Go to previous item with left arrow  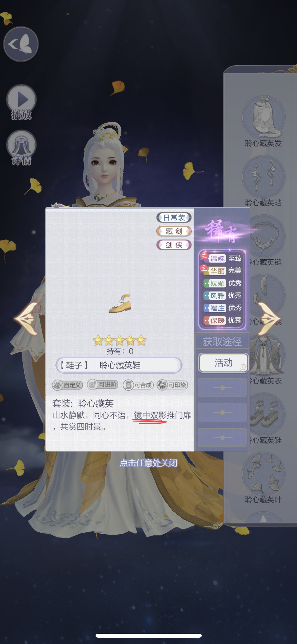tap(26, 318)
